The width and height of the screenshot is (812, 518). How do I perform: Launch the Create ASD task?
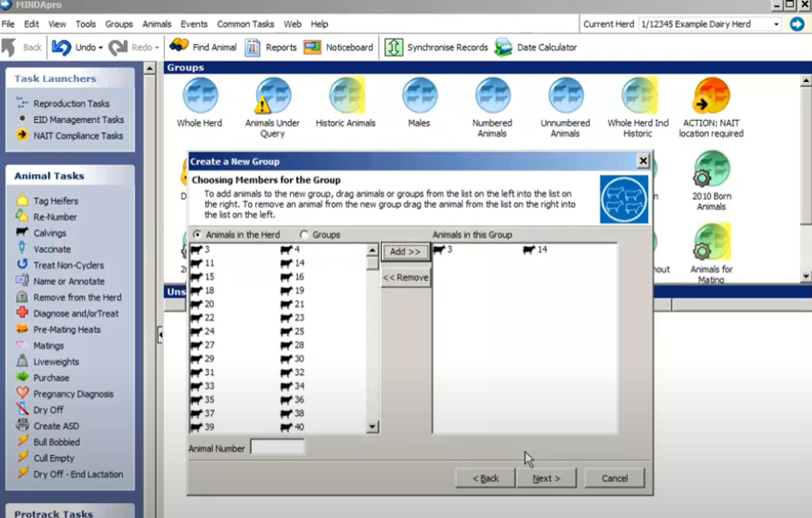[x=47, y=425]
